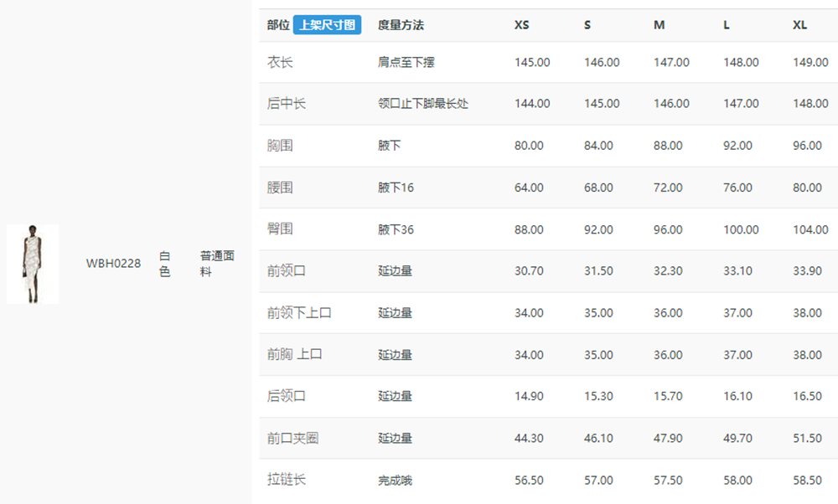Click the 47.90 value for 前口夹圈
The image size is (838, 504).
(668, 439)
